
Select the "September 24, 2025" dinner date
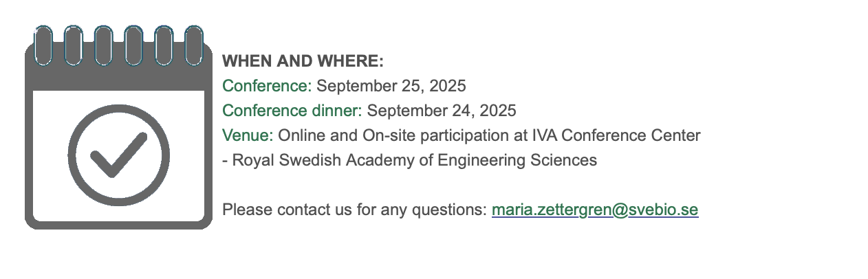[x=441, y=111]
